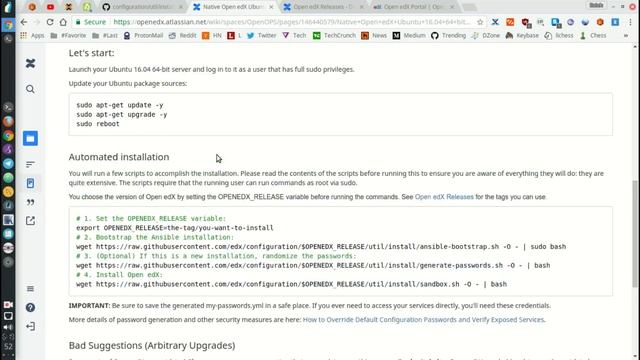This screenshot has height=360, width=640.
Task: Click the page's vertical scrollbar thumb
Action: tap(635, 233)
